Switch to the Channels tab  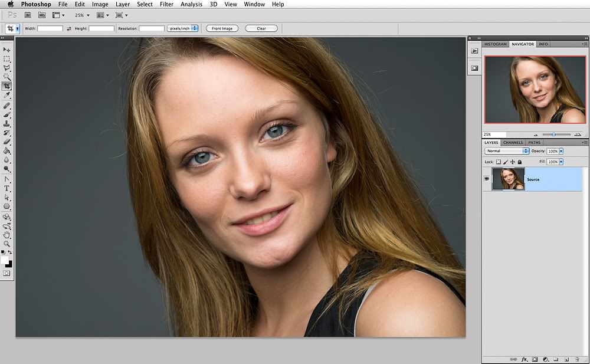(x=513, y=142)
